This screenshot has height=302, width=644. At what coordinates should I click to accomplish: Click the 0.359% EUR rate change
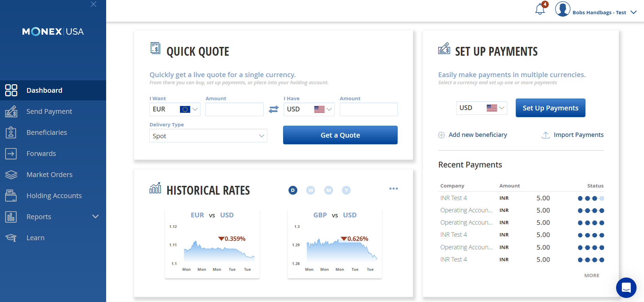[x=232, y=239]
